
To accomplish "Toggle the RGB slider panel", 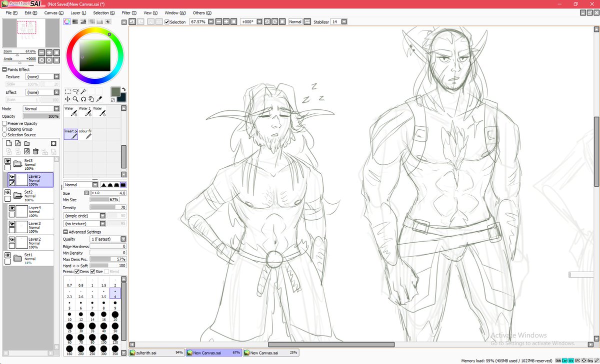I will 75,22.
